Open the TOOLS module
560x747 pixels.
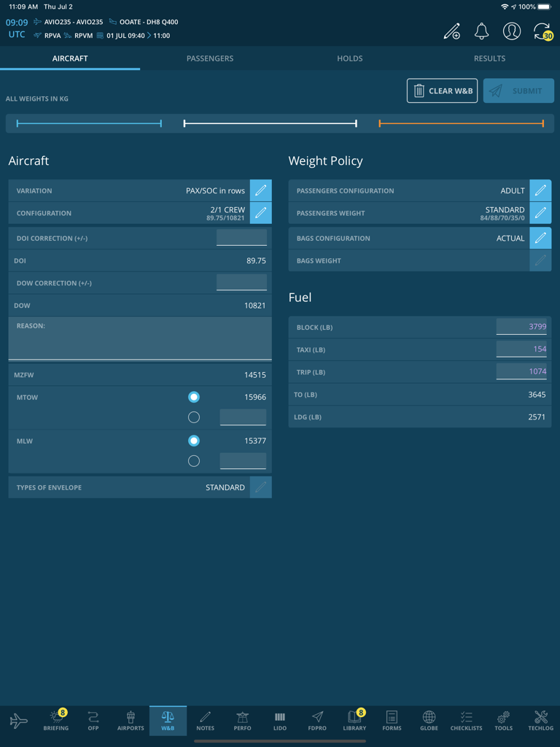[503, 720]
